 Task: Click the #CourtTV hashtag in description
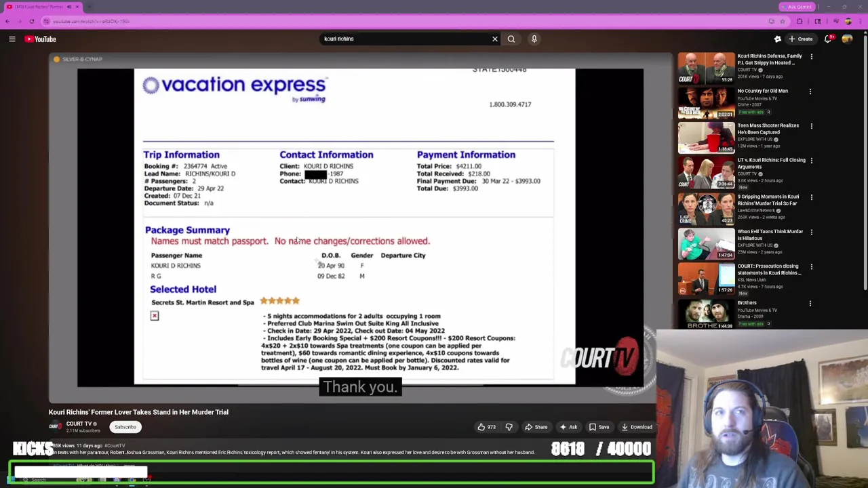115,445
